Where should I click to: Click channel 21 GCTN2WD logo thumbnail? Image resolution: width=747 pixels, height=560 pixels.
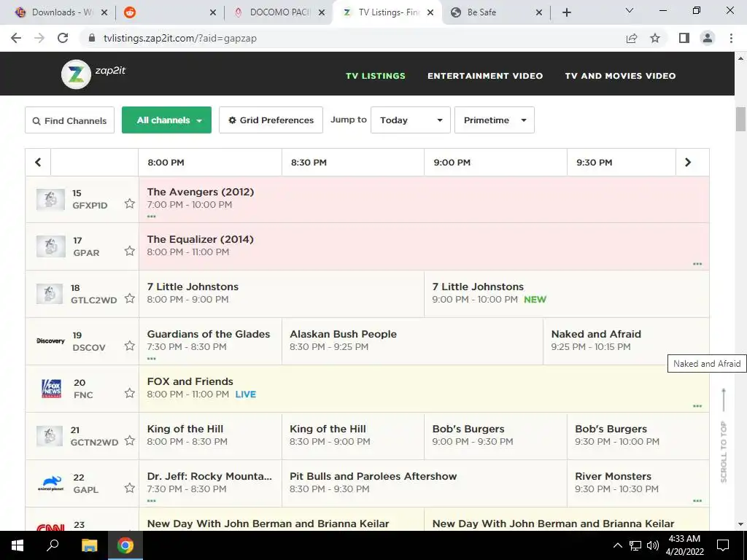(50, 436)
